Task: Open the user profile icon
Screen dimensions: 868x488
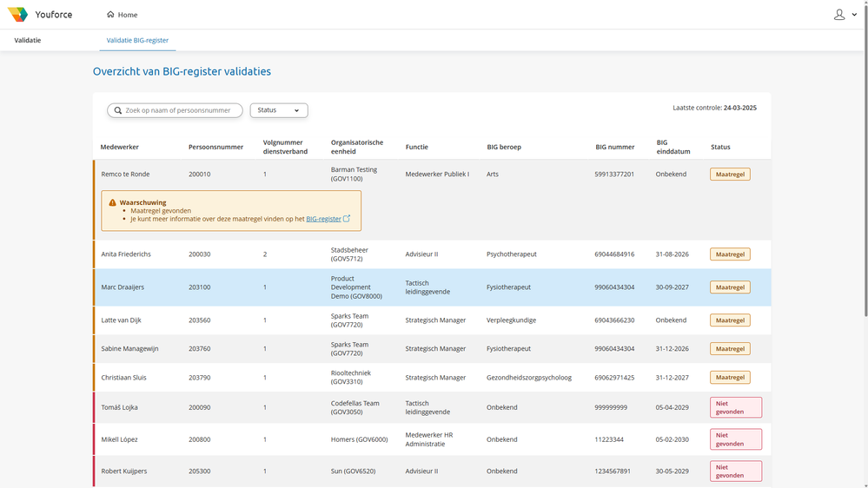Action: point(838,15)
